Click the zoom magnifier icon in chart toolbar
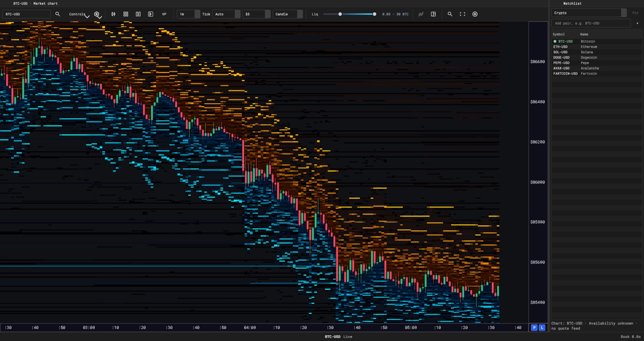The width and height of the screenshot is (644, 341). tap(450, 14)
